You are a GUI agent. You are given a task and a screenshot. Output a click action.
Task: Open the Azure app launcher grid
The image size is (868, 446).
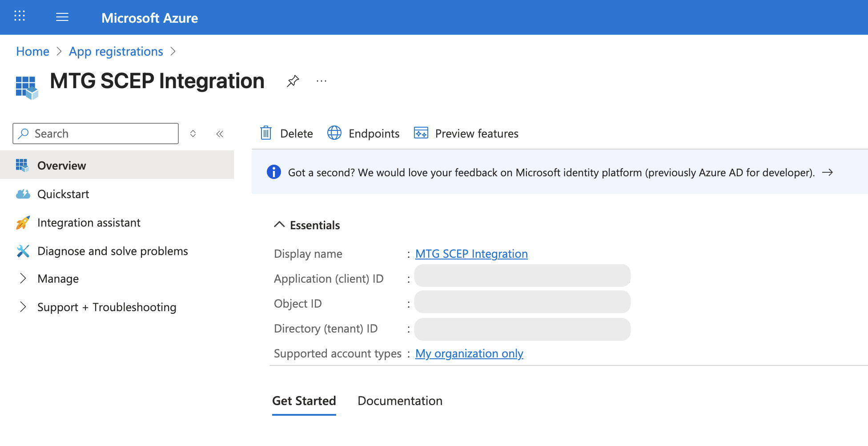tap(19, 17)
